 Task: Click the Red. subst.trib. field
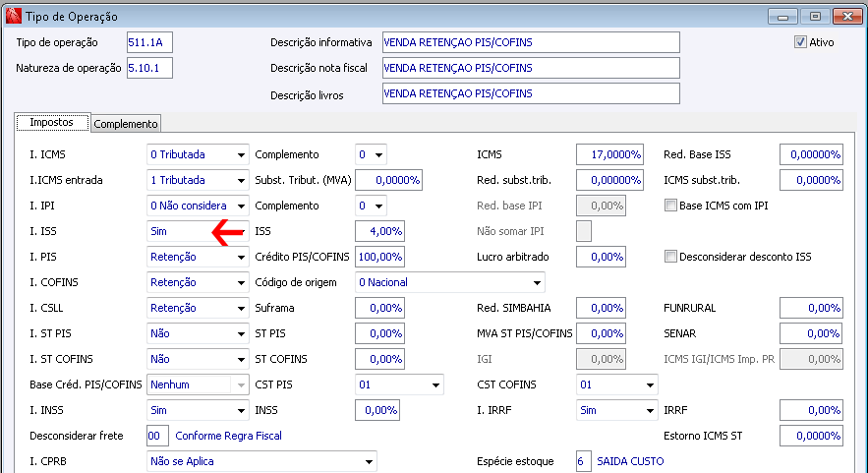coord(609,180)
